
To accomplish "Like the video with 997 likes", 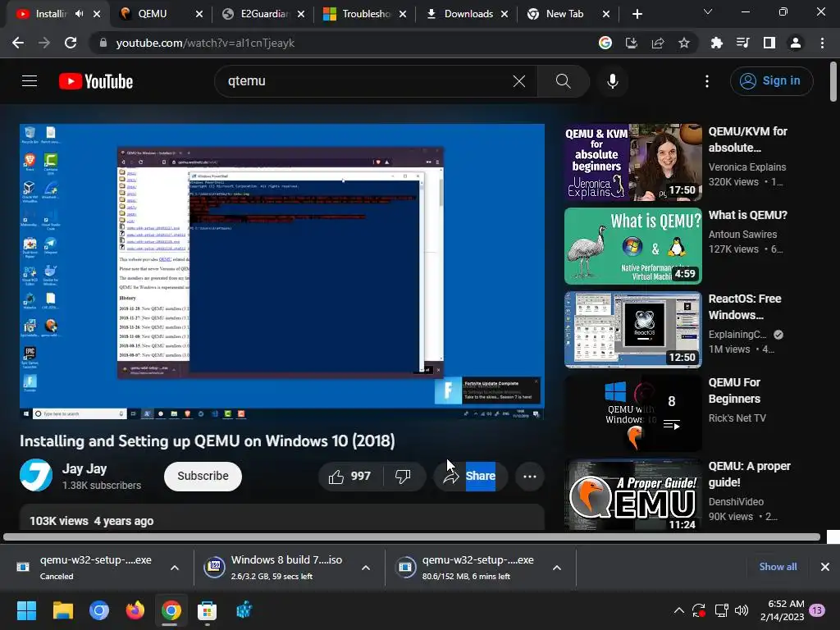I will (x=350, y=477).
